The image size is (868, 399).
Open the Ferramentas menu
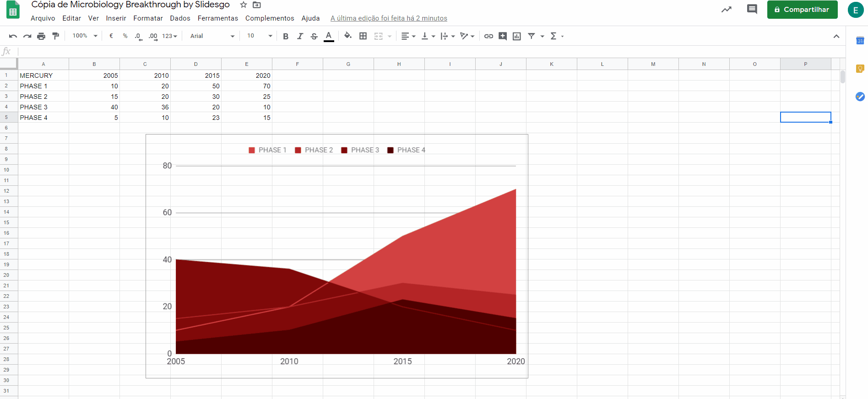pyautogui.click(x=218, y=18)
